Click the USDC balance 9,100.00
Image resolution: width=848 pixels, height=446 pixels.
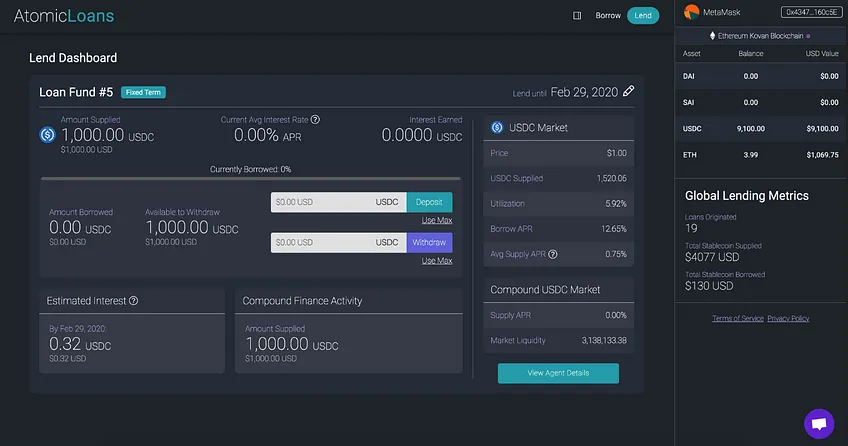pos(751,129)
